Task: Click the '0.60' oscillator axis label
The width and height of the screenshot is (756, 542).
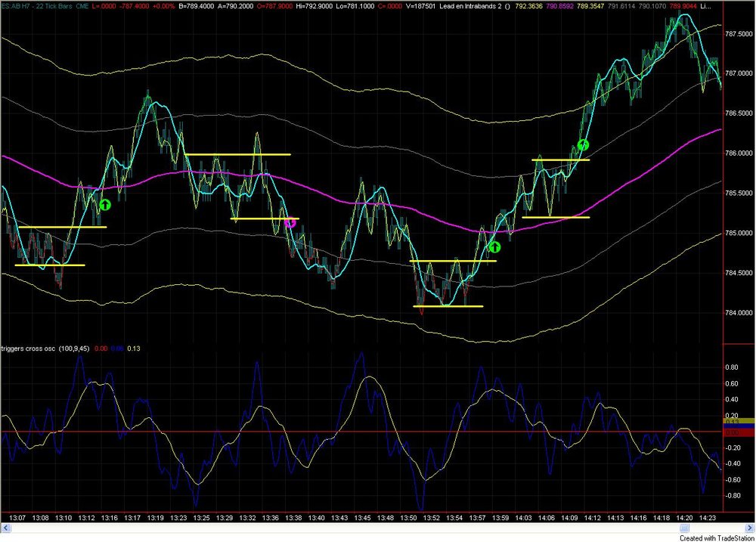Action: (x=732, y=384)
